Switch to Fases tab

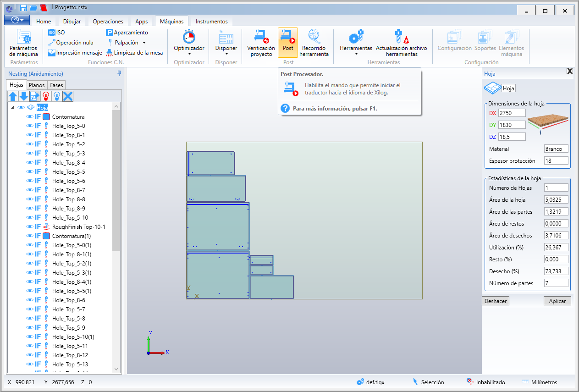(x=57, y=85)
